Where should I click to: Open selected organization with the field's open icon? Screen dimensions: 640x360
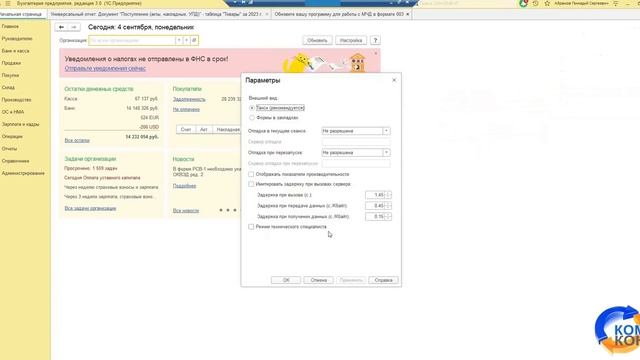click(194, 40)
